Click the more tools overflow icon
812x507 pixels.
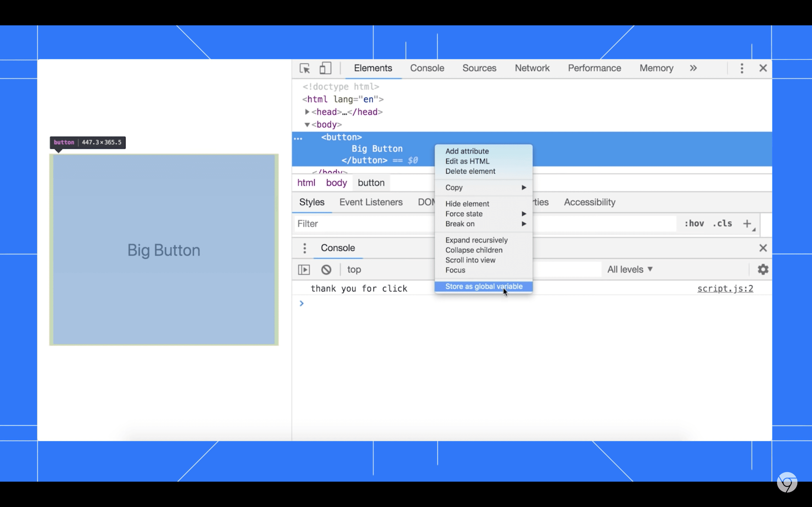[x=693, y=68]
